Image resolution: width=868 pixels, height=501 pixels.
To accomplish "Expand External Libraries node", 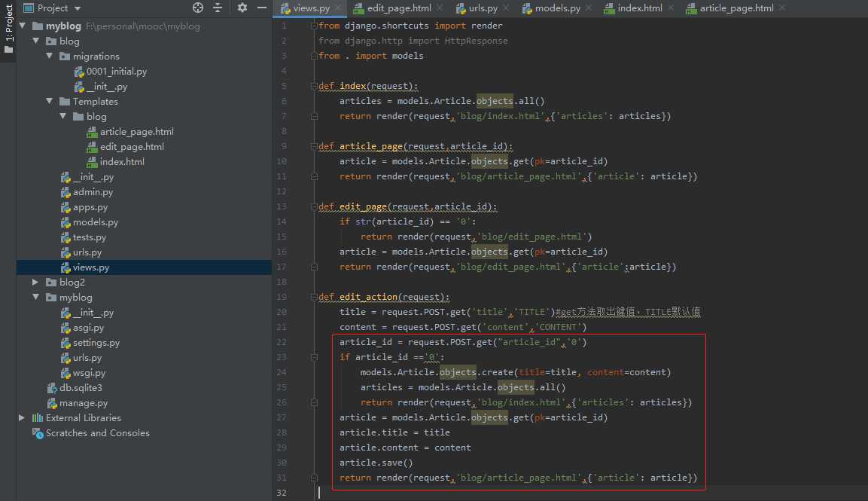I will point(22,417).
